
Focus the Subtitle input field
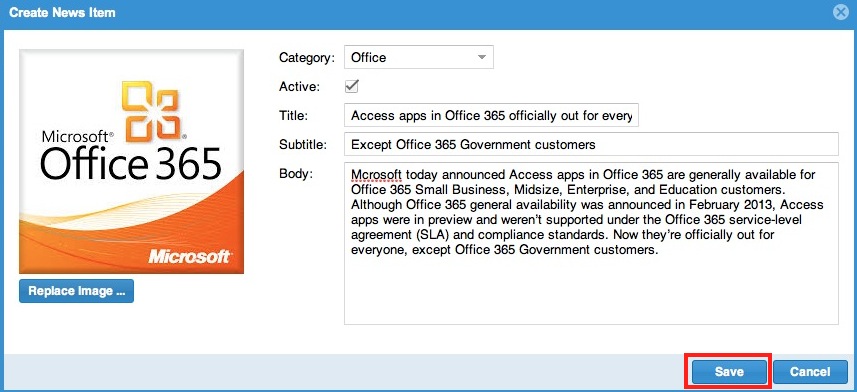coord(591,144)
